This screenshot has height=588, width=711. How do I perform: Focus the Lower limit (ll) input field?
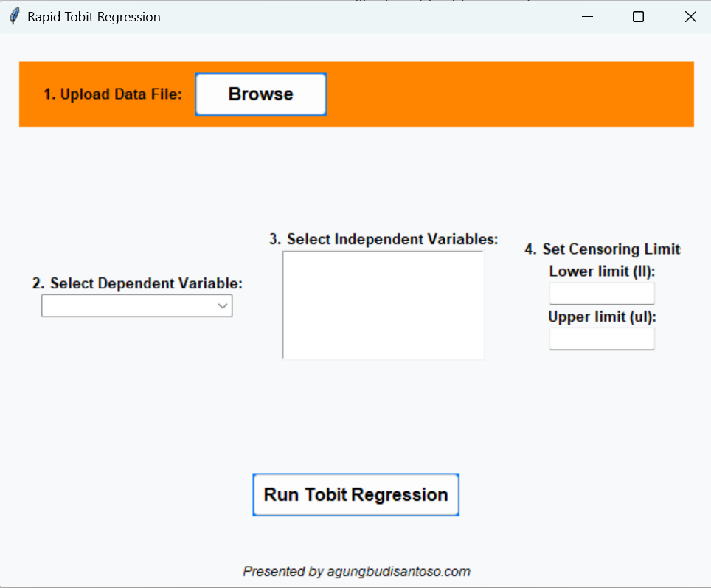click(x=602, y=293)
